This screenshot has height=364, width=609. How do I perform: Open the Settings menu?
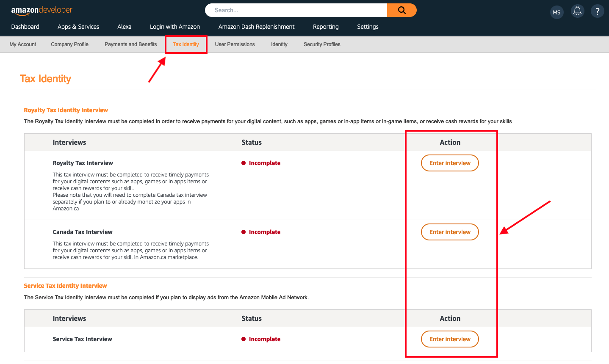(368, 27)
